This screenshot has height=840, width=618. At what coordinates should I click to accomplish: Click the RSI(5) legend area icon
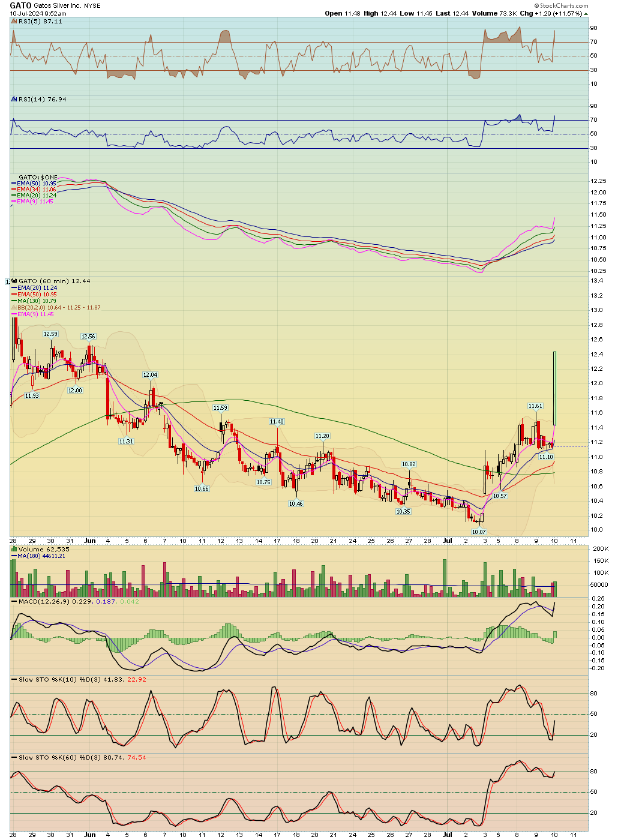point(14,21)
